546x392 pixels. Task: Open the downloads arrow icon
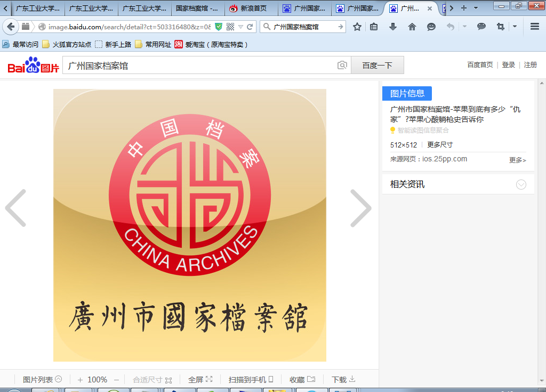393,27
